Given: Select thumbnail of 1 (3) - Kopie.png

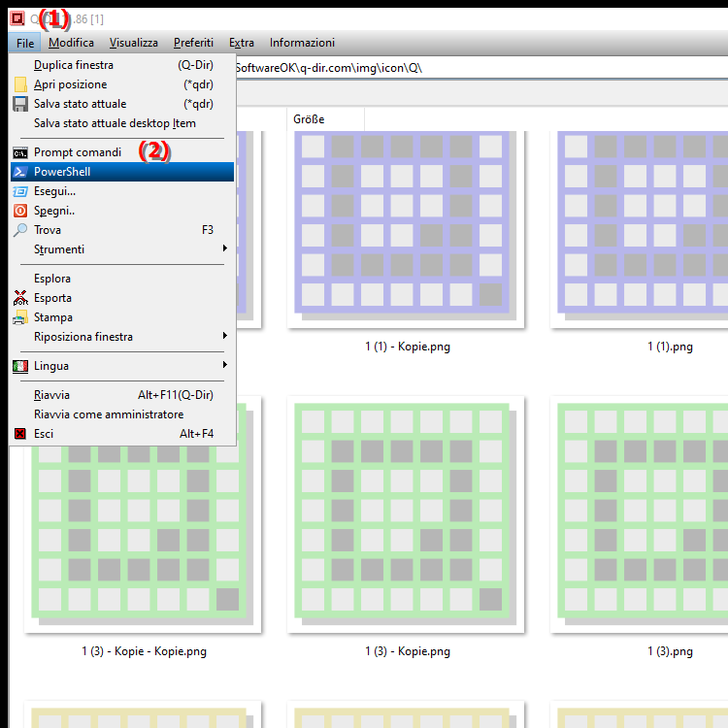Looking at the screenshot, I should (406, 514).
